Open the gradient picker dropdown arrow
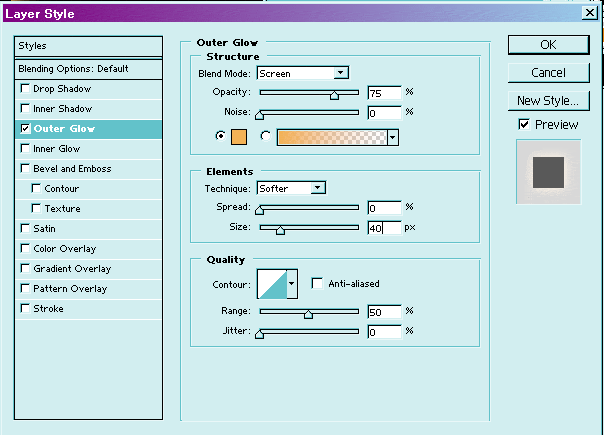Image resolution: width=604 pixels, height=435 pixels. click(393, 137)
